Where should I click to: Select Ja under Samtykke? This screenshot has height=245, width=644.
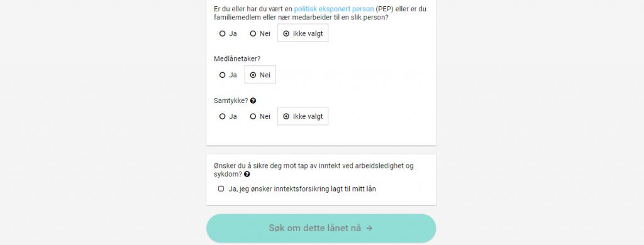tap(228, 117)
